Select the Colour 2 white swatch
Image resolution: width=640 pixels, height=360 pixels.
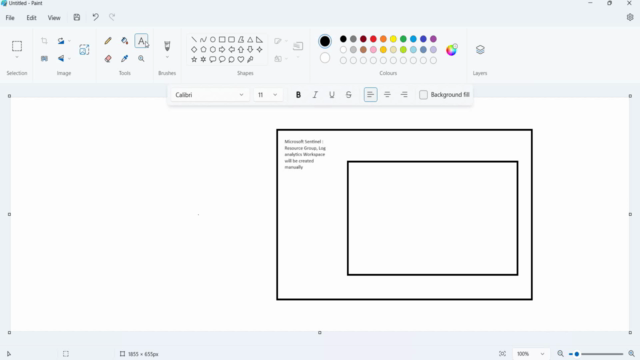coord(325,58)
